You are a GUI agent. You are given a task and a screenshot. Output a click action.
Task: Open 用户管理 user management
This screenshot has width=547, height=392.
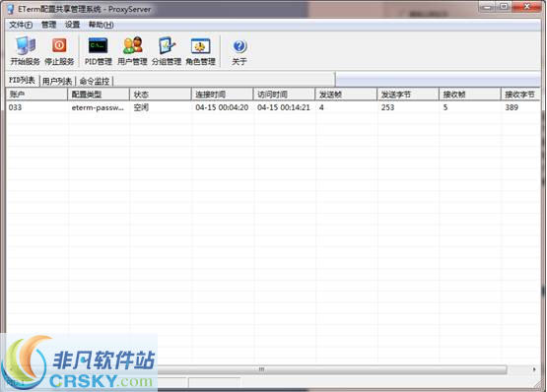pos(132,51)
